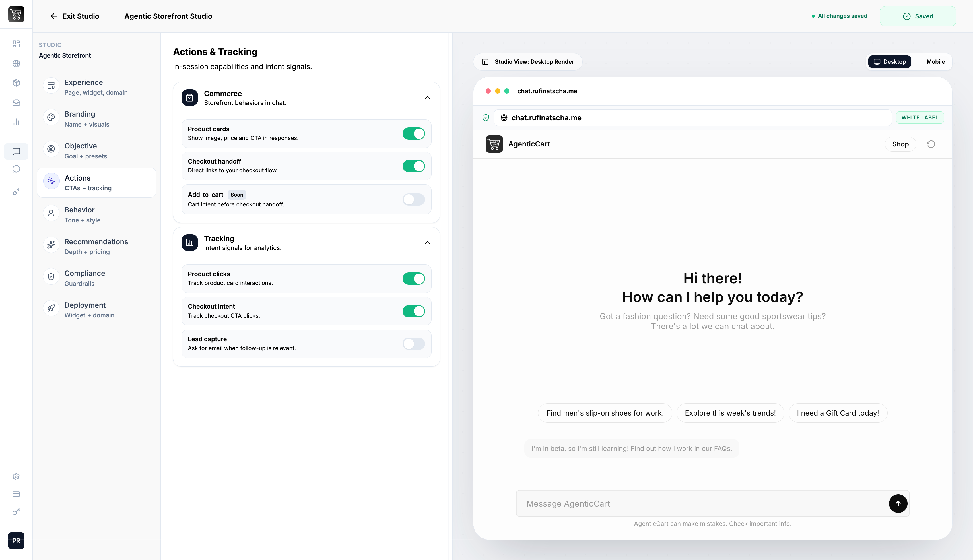
Task: Open the settings gear in the lower sidebar
Action: 16,477
